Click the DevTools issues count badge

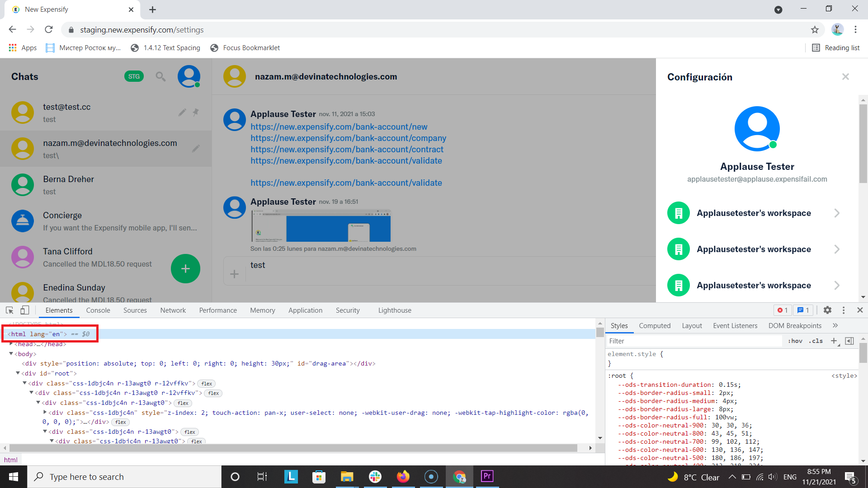[803, 310]
